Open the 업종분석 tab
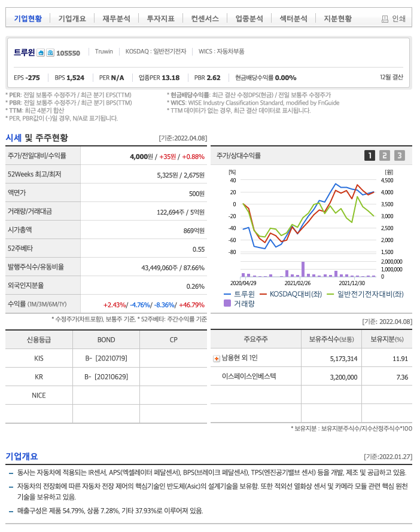This screenshot has height=532, width=420. pyautogui.click(x=249, y=19)
